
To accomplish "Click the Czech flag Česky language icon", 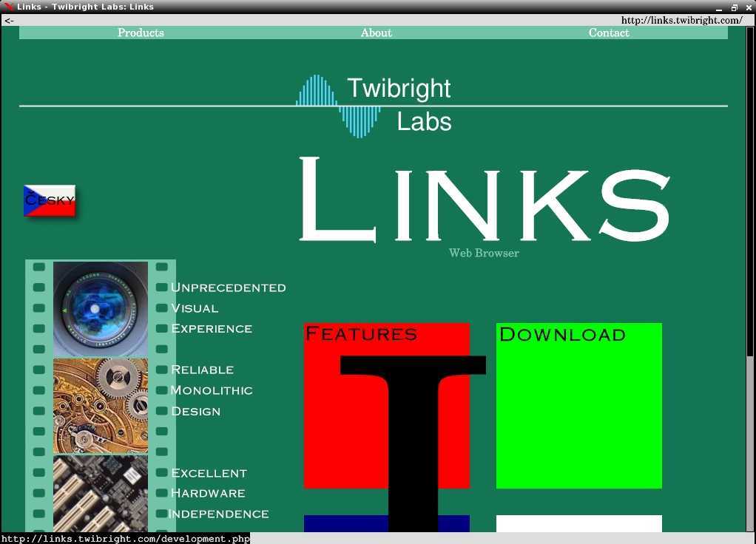I will coord(50,200).
